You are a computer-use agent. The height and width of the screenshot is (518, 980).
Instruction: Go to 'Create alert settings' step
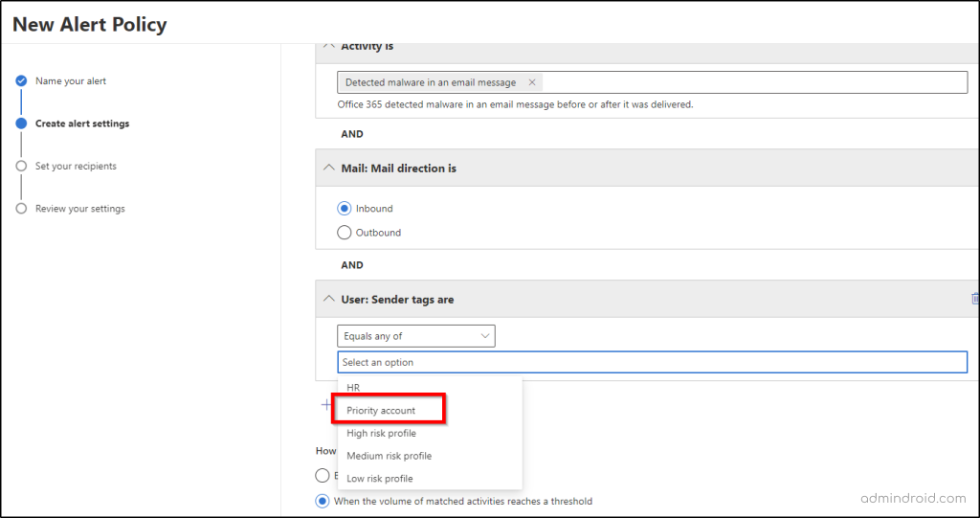coord(82,124)
